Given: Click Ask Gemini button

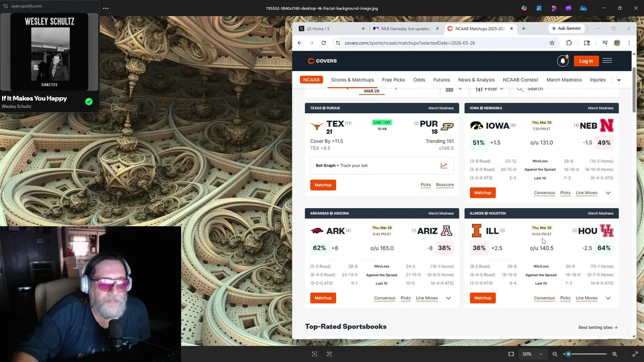Looking at the screenshot, I should point(566,29).
